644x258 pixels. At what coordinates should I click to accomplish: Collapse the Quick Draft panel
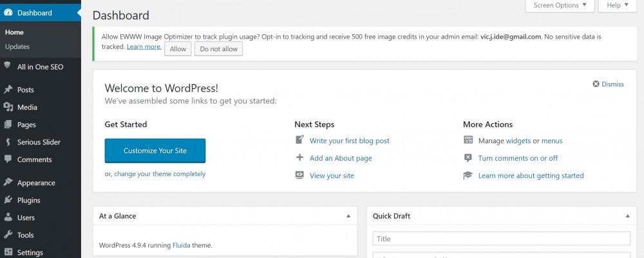627,216
